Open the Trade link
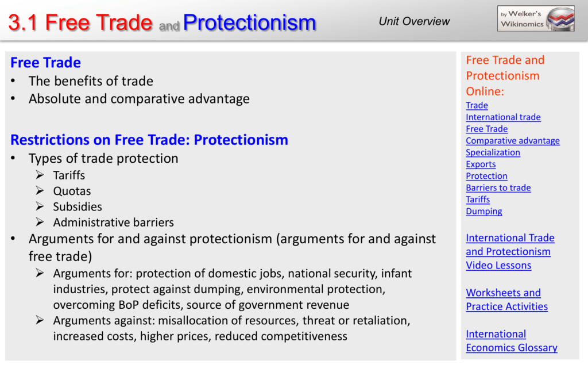 pyautogui.click(x=477, y=106)
